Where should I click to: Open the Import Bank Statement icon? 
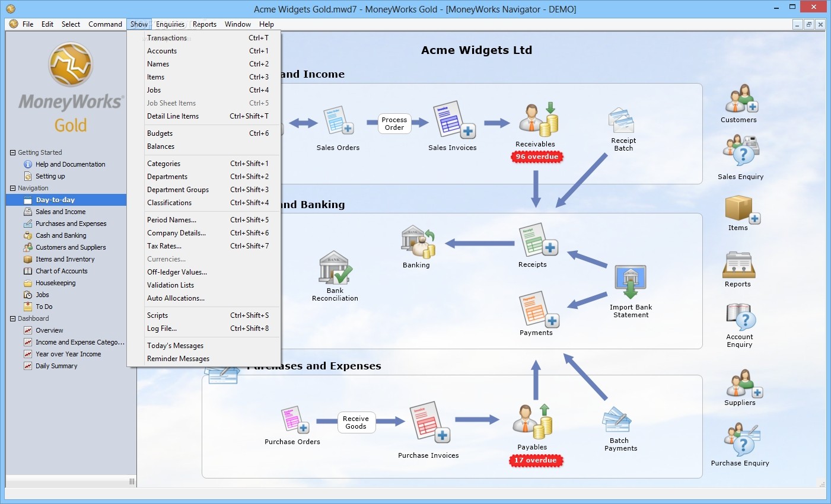click(631, 282)
